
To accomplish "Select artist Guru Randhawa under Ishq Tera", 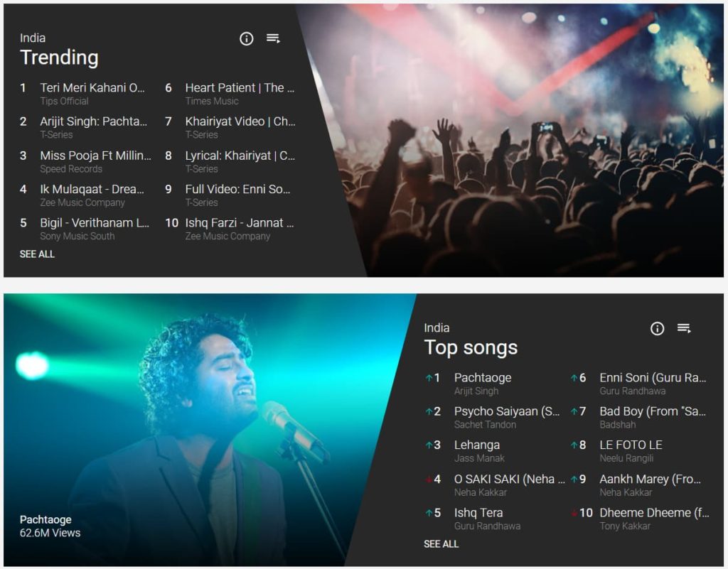I will point(487,526).
